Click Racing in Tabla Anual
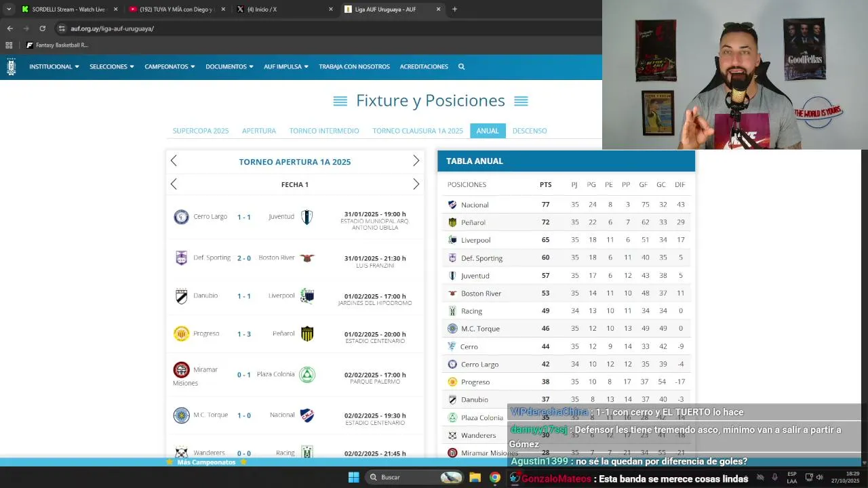The width and height of the screenshot is (868, 488). click(471, 311)
